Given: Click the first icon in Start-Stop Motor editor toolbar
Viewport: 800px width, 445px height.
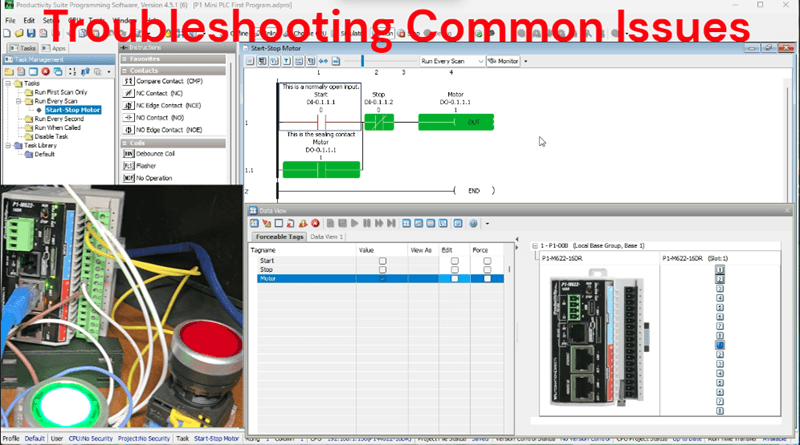Looking at the screenshot, I should coord(250,61).
